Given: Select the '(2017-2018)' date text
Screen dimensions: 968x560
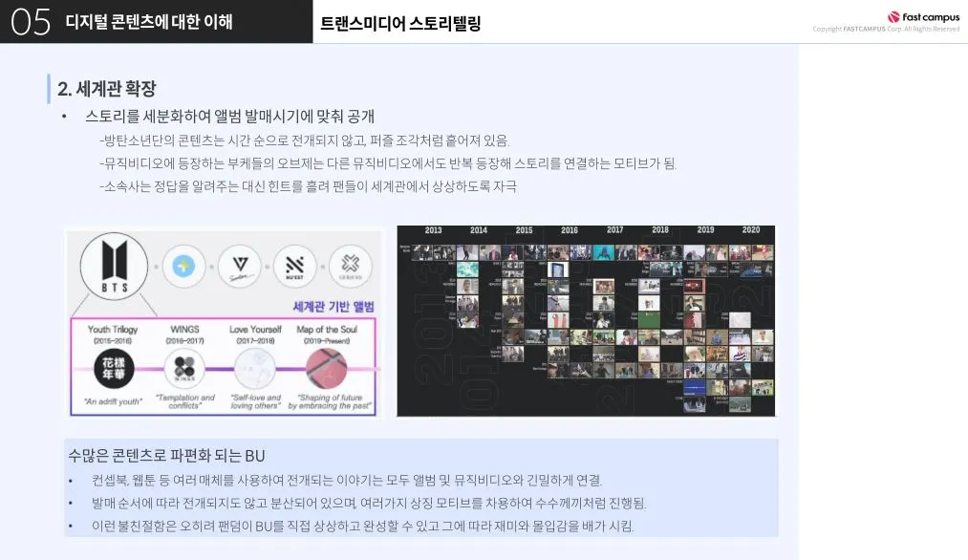Looking at the screenshot, I should (255, 341).
